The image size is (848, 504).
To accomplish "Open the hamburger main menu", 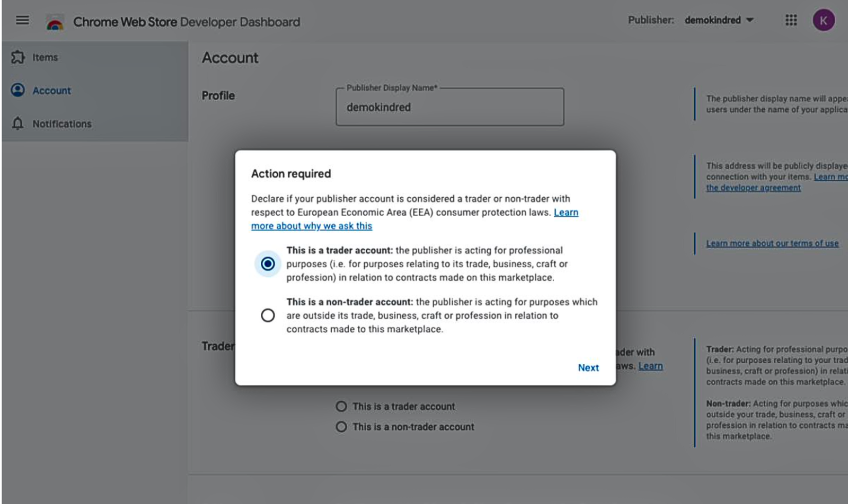I will 22,20.
